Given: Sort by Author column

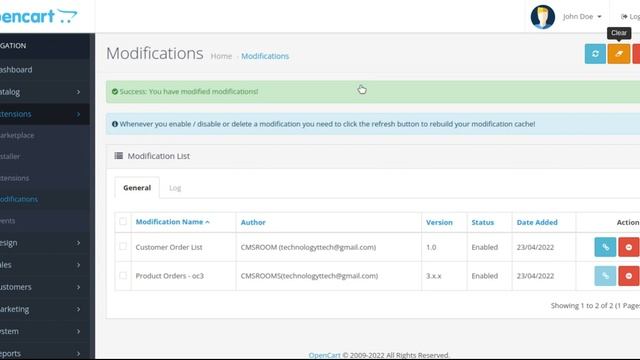Looking at the screenshot, I should [x=253, y=222].
